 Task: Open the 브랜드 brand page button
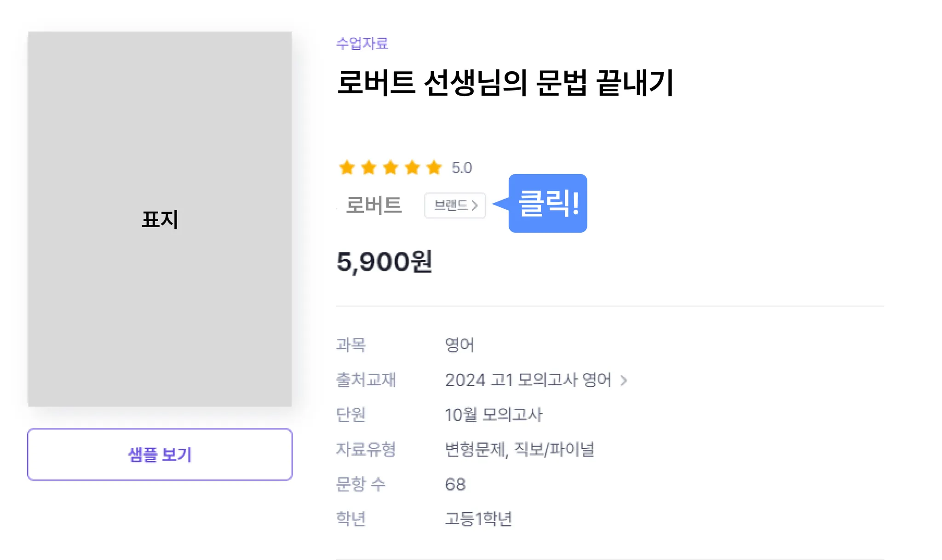click(455, 206)
